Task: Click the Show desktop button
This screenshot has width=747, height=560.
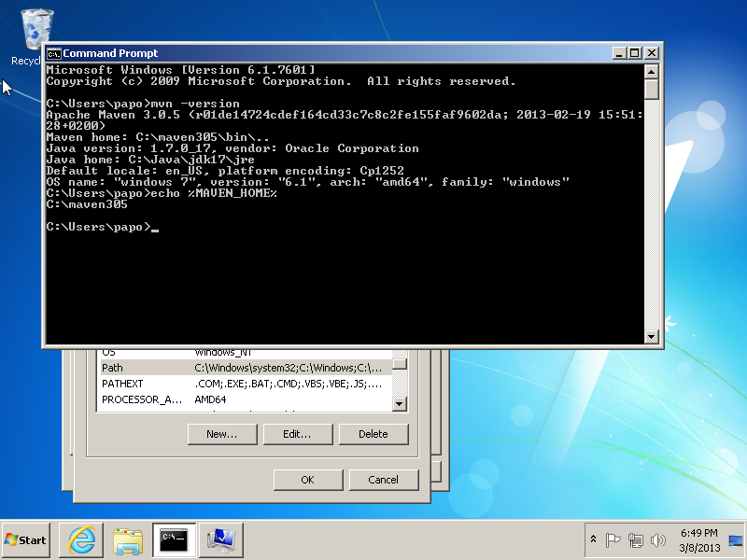Action: pos(736,540)
